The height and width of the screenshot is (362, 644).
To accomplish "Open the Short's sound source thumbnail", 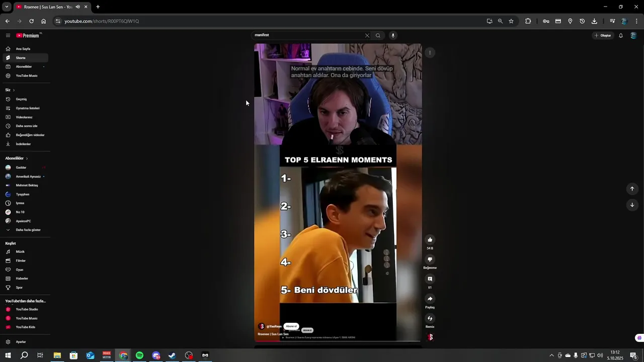I will point(430,337).
